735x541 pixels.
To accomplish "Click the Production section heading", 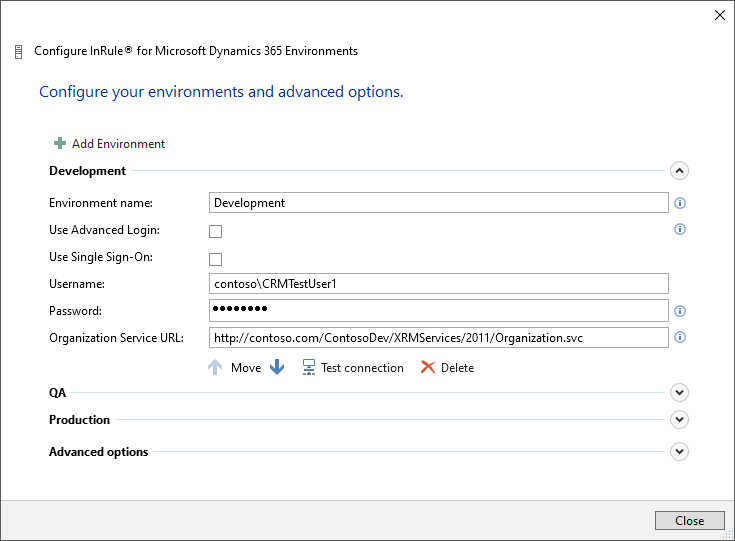I will [80, 420].
